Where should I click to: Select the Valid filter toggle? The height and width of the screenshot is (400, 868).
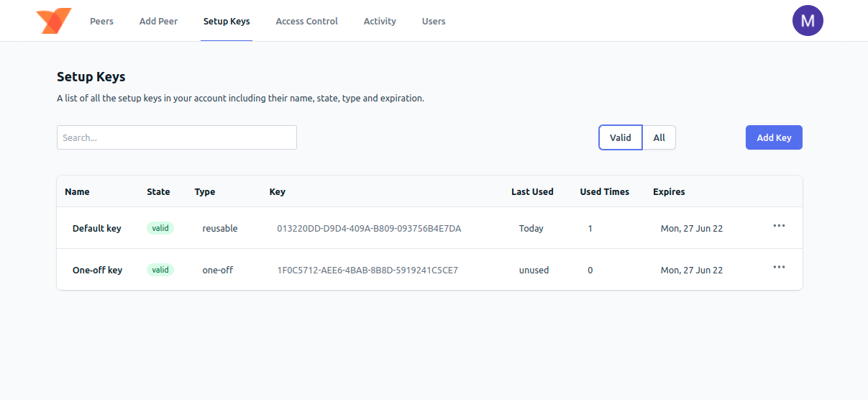pyautogui.click(x=620, y=137)
